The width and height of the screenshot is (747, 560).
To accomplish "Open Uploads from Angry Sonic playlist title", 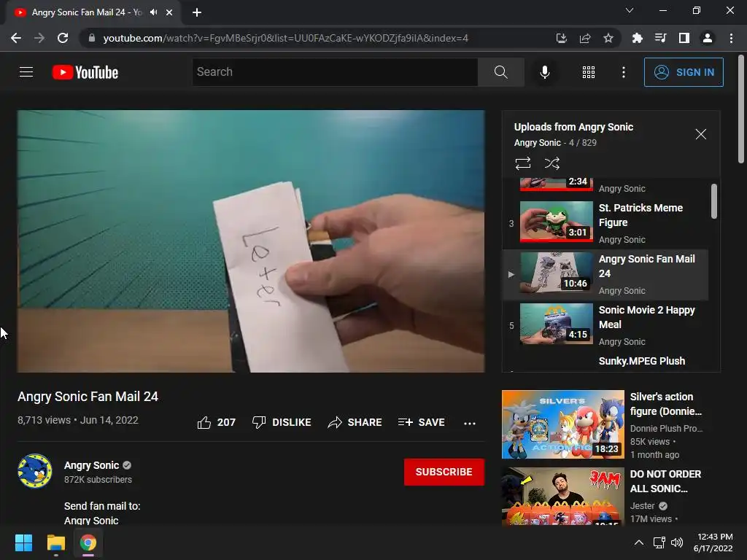I will click(573, 127).
